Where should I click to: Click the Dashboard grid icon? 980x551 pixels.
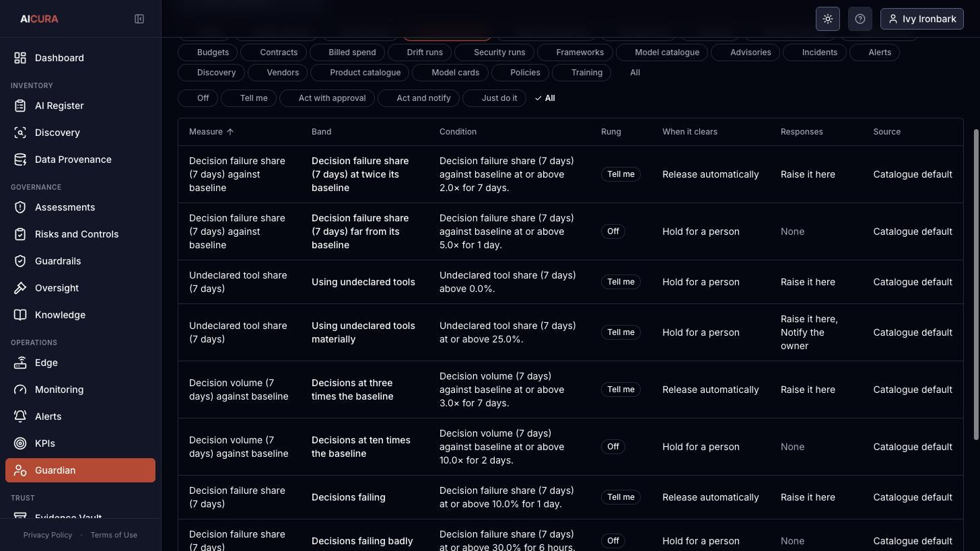[x=20, y=58]
